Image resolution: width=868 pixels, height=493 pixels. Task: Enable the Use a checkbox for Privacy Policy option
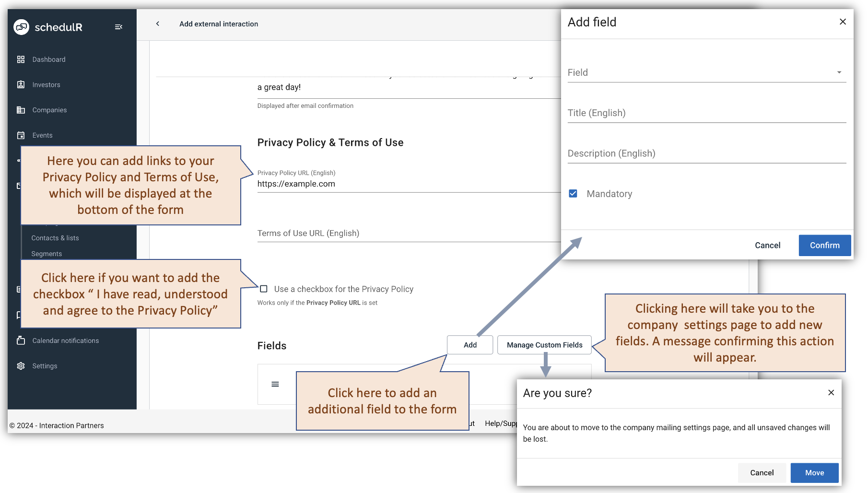263,289
